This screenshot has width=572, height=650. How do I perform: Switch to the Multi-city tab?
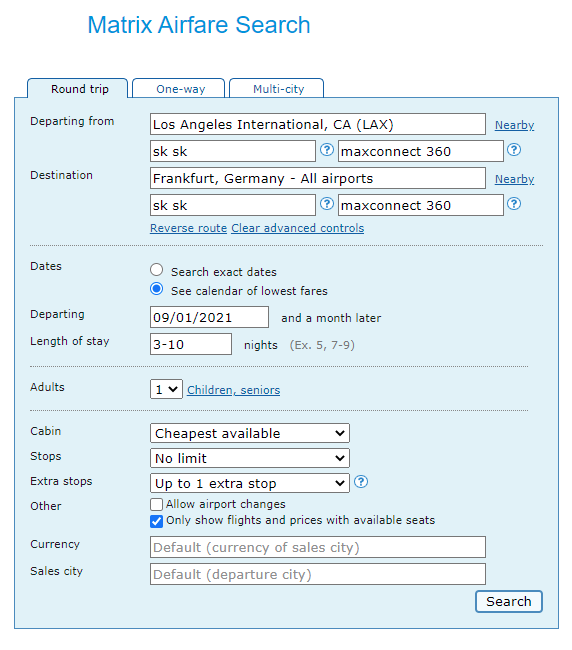click(276, 88)
